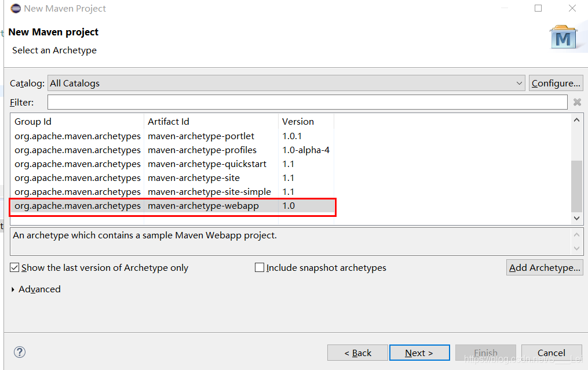This screenshot has height=370, width=588.
Task: Click the archetype list scrollbar thumb
Action: coord(577,187)
